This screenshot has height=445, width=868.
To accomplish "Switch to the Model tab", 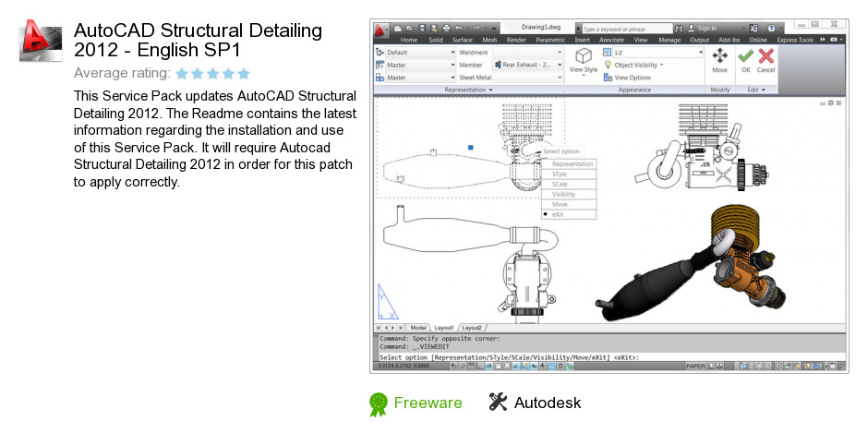I will 418,328.
